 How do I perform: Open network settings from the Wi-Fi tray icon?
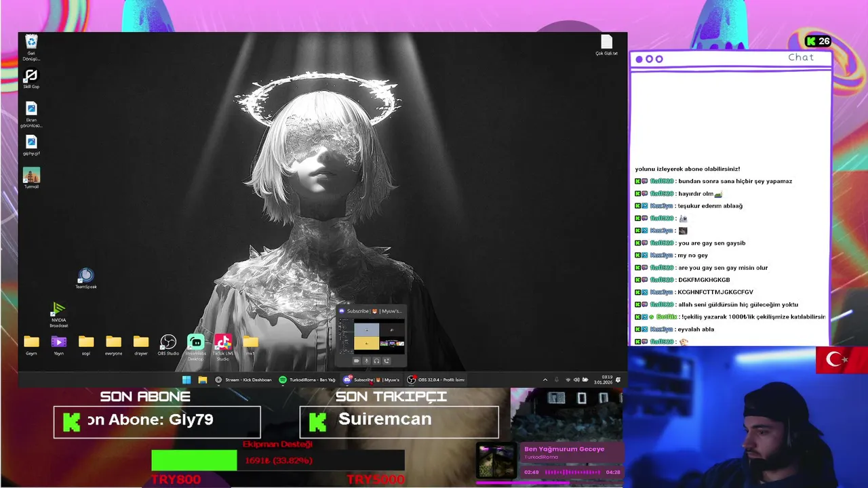[568, 380]
